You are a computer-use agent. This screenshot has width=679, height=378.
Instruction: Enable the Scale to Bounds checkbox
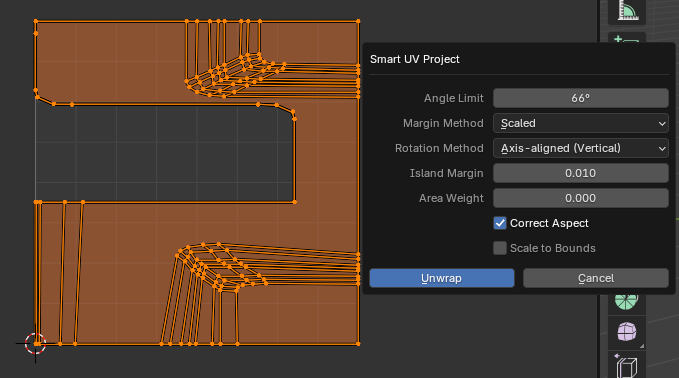pyautogui.click(x=500, y=248)
